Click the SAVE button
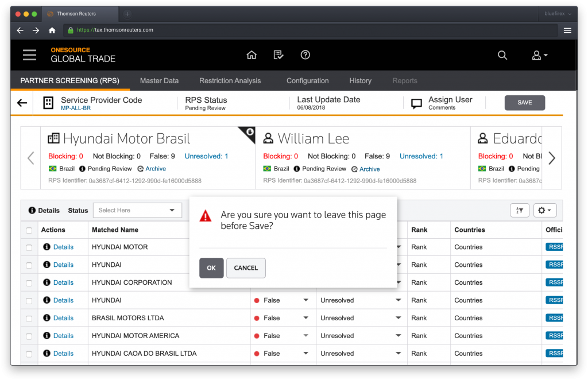Screen dimensions: 588x380 [x=525, y=103]
